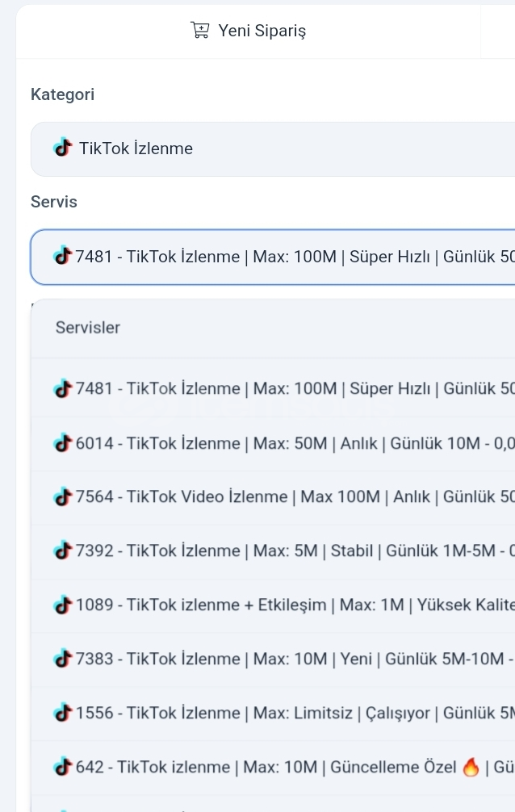This screenshot has width=515, height=812.
Task: Open the Kategori dropdown showing TikTok İzlenme
Action: tap(273, 149)
